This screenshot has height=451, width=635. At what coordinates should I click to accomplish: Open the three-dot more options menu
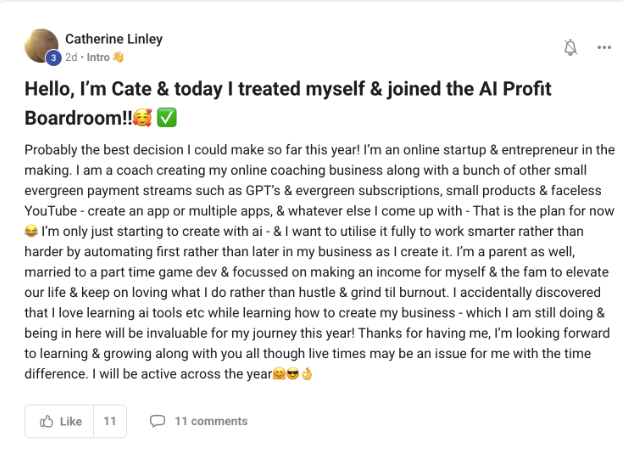pyautogui.click(x=604, y=47)
